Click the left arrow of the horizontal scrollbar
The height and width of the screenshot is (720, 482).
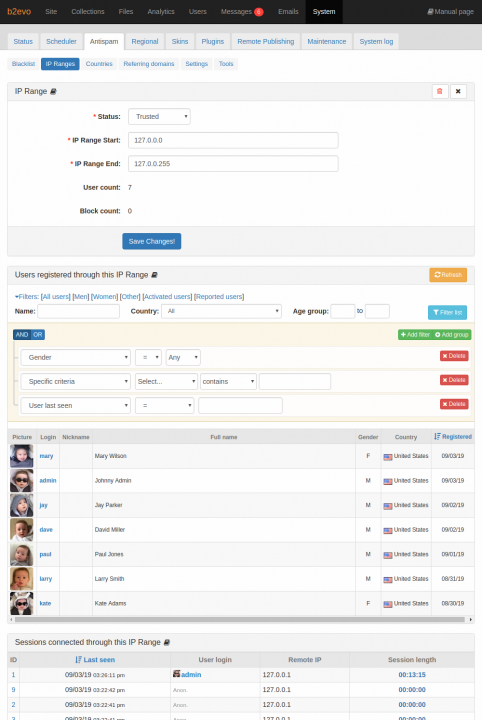[x=11, y=619]
